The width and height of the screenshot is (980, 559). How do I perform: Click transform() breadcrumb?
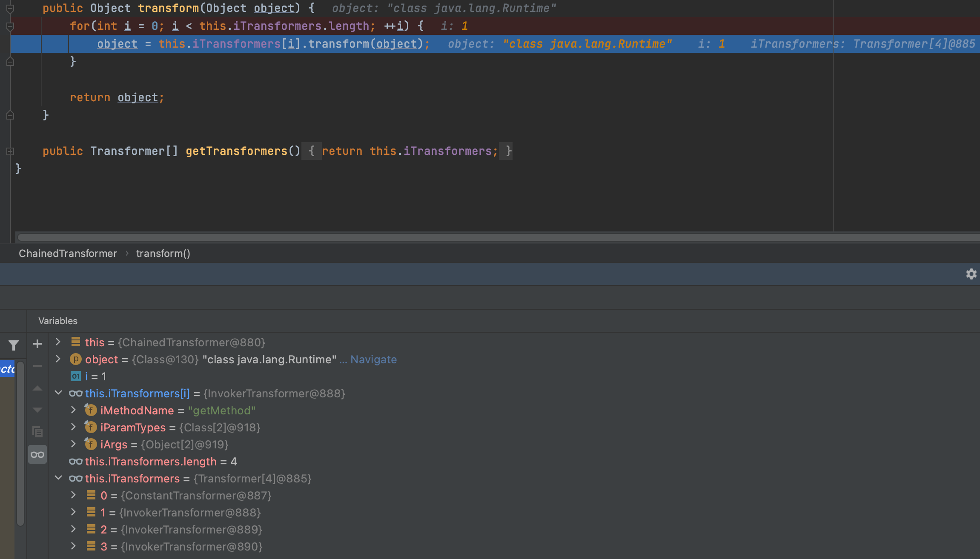pyautogui.click(x=163, y=254)
